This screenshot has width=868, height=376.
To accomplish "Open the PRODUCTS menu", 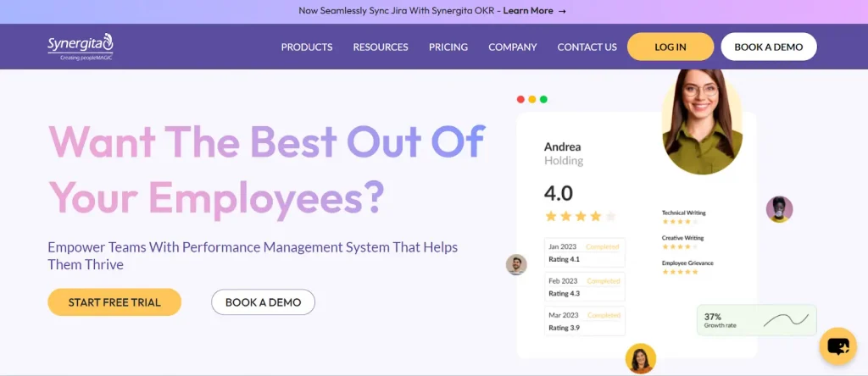I will click(307, 47).
